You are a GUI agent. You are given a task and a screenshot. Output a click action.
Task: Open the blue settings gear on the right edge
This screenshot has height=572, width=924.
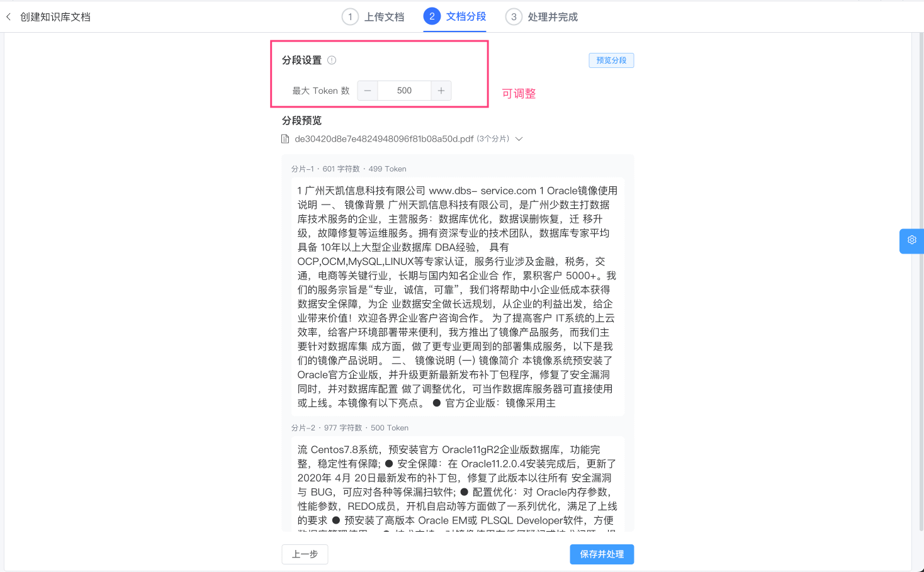click(911, 240)
